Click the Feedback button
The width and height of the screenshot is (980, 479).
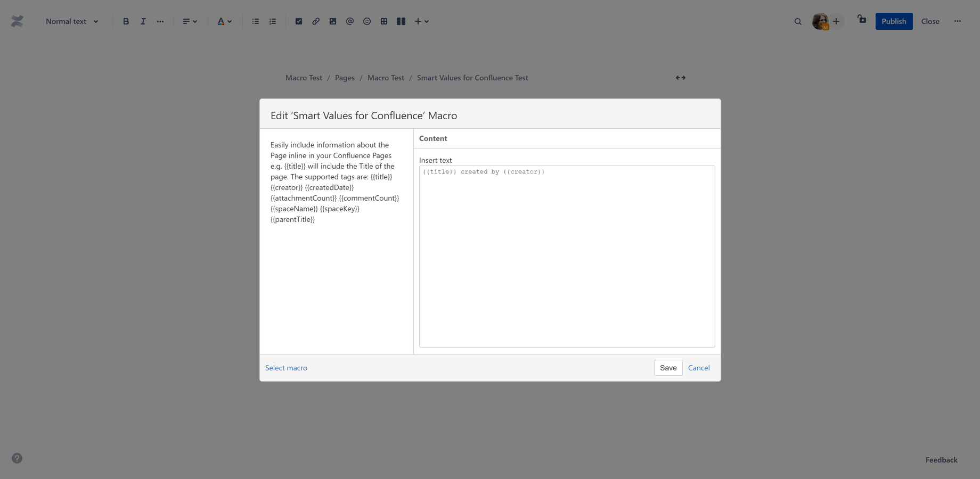pyautogui.click(x=941, y=460)
